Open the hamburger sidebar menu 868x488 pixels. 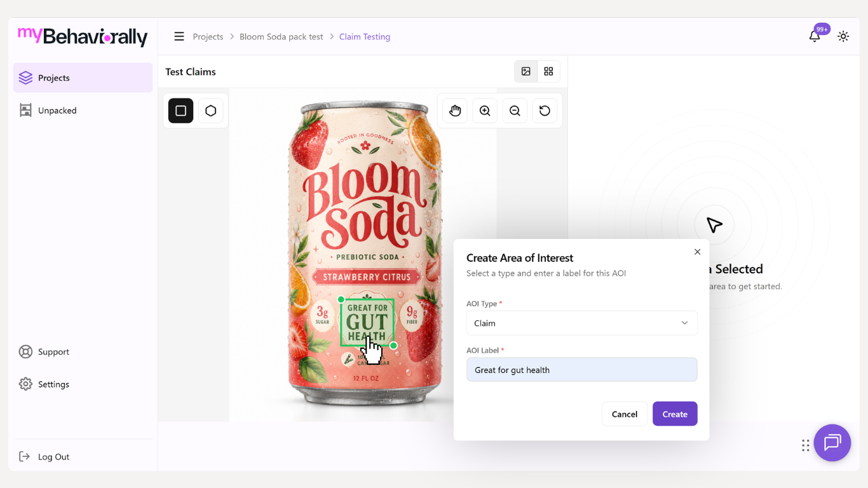(x=179, y=37)
